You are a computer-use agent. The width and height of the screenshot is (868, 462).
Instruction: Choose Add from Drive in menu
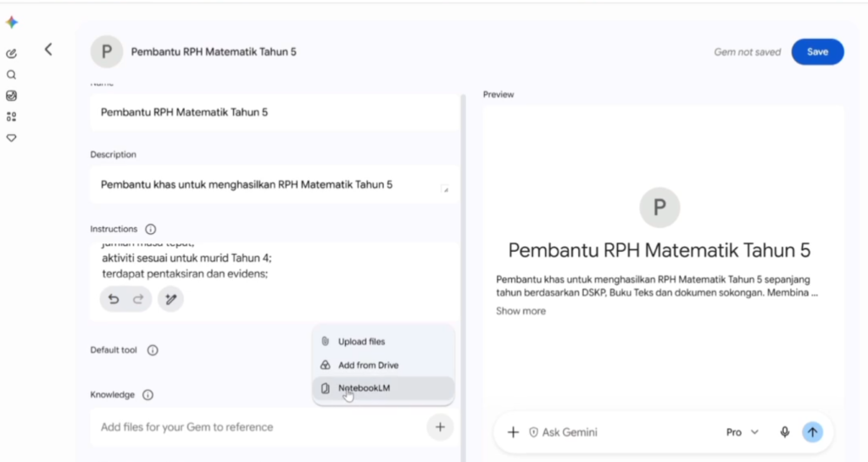(383, 365)
